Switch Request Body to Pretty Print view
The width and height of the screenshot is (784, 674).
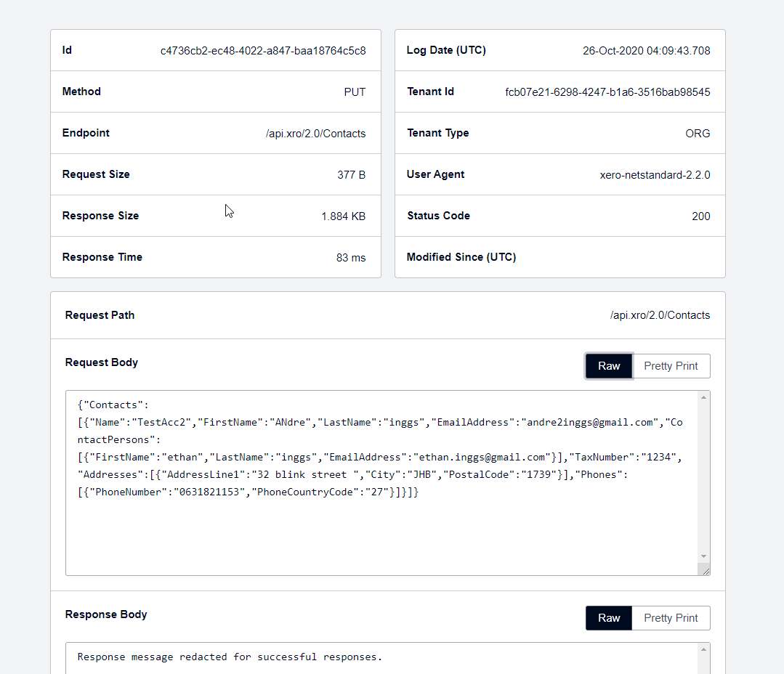[671, 366]
